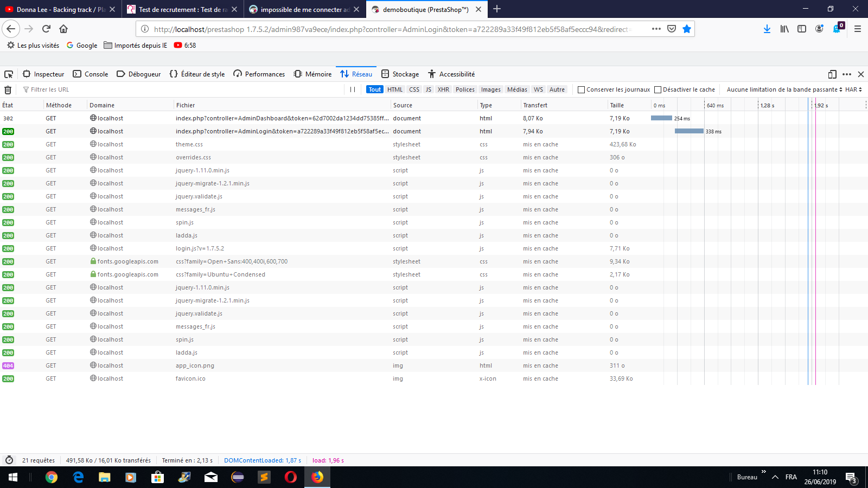Open the Firefox home page
The height and width of the screenshot is (488, 868).
point(63,29)
